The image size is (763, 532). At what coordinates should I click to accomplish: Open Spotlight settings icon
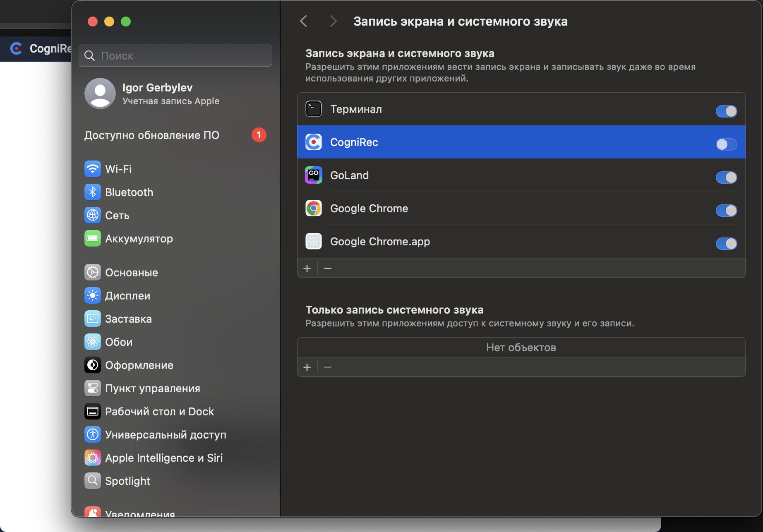[x=92, y=481]
